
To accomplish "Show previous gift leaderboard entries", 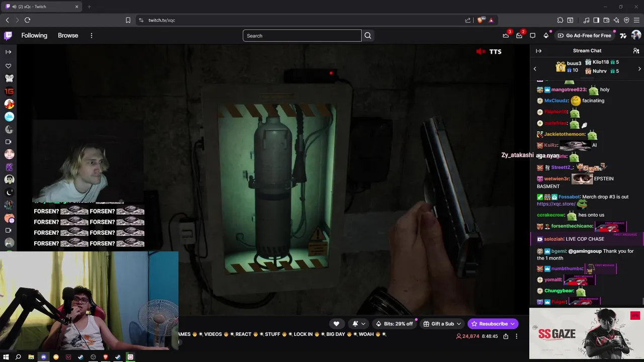I will coord(535,69).
